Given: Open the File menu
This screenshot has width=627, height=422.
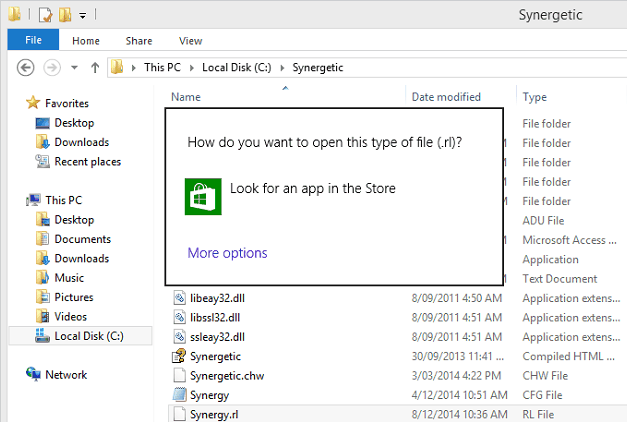Looking at the screenshot, I should pyautogui.click(x=33, y=40).
